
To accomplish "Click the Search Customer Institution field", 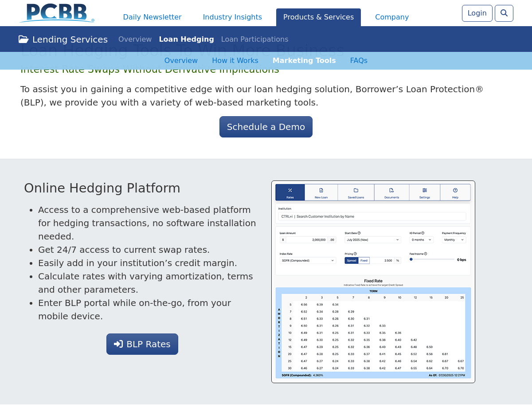I will pos(372,216).
